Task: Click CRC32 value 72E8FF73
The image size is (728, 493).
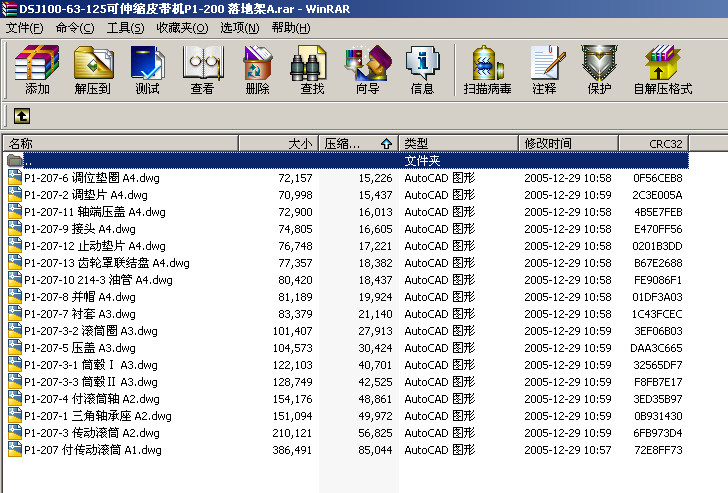Action: click(658, 450)
